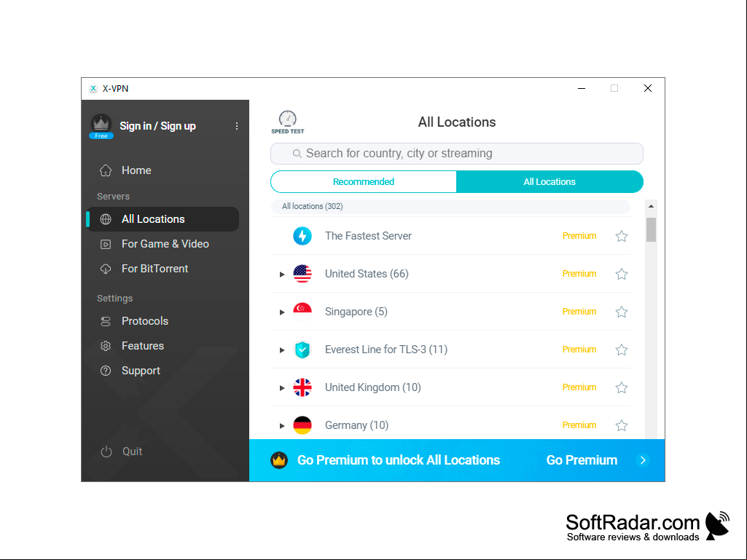Image resolution: width=747 pixels, height=560 pixels.
Task: Click the Germany flag icon
Action: click(302, 425)
